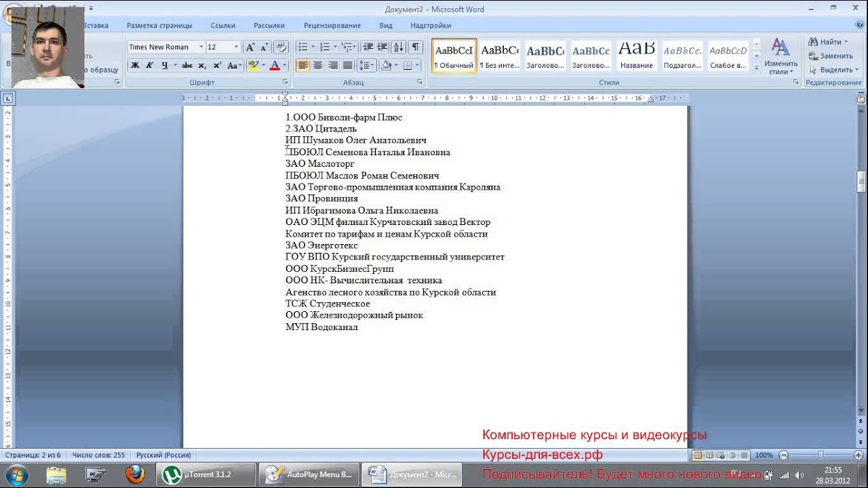Viewport: 868px width, 488px height.
Task: Switch to outline view in status bar
Action: [x=732, y=455]
